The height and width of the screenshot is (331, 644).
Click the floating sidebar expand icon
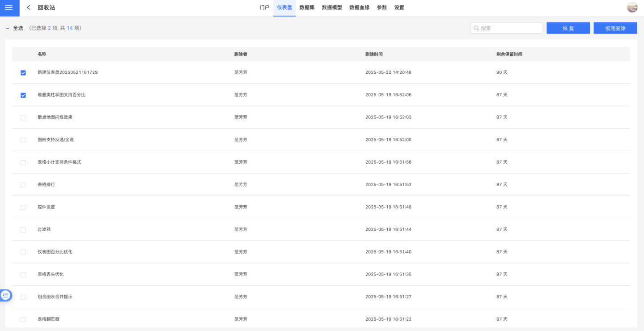pyautogui.click(x=6, y=295)
